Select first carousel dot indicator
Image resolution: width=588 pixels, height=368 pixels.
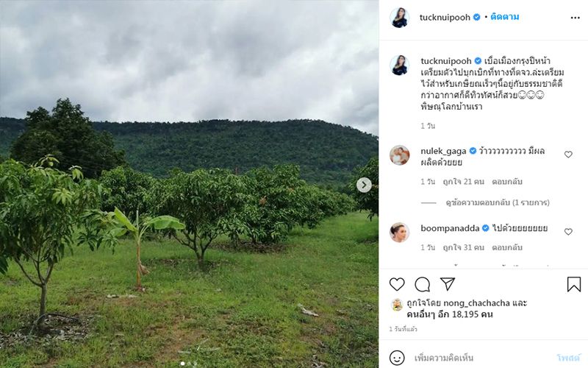point(182,363)
